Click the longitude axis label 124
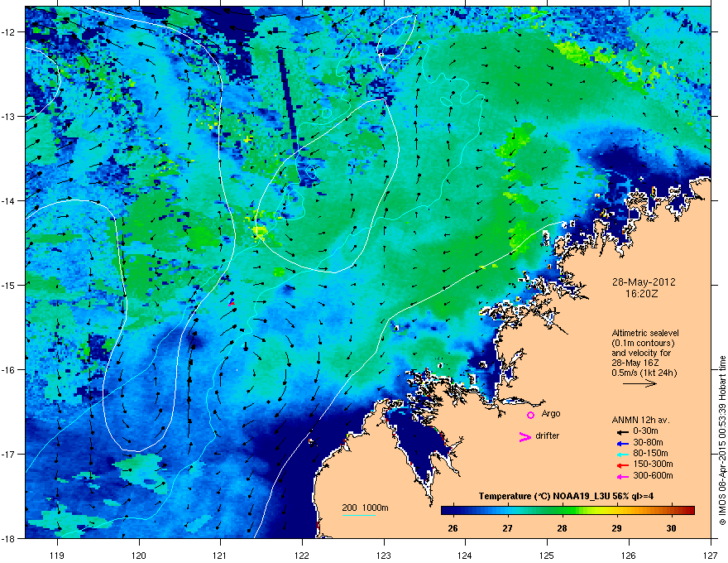This screenshot has height=563, width=728. 465,555
